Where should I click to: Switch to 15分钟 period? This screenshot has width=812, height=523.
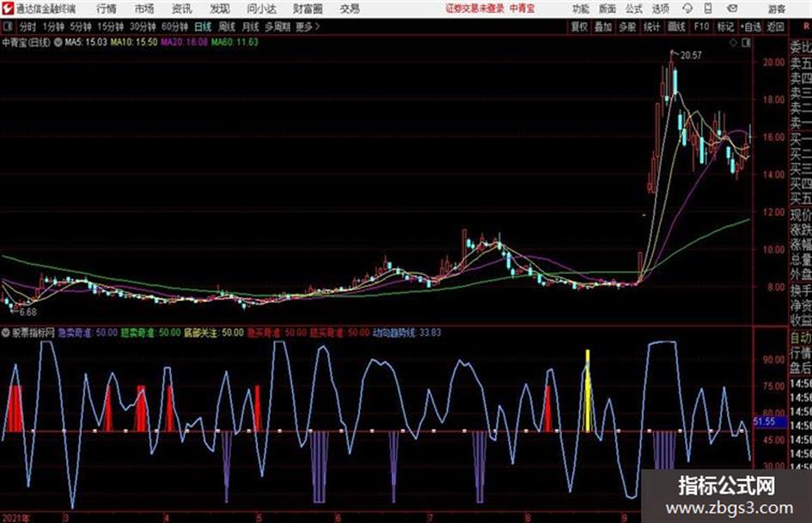pyautogui.click(x=110, y=27)
